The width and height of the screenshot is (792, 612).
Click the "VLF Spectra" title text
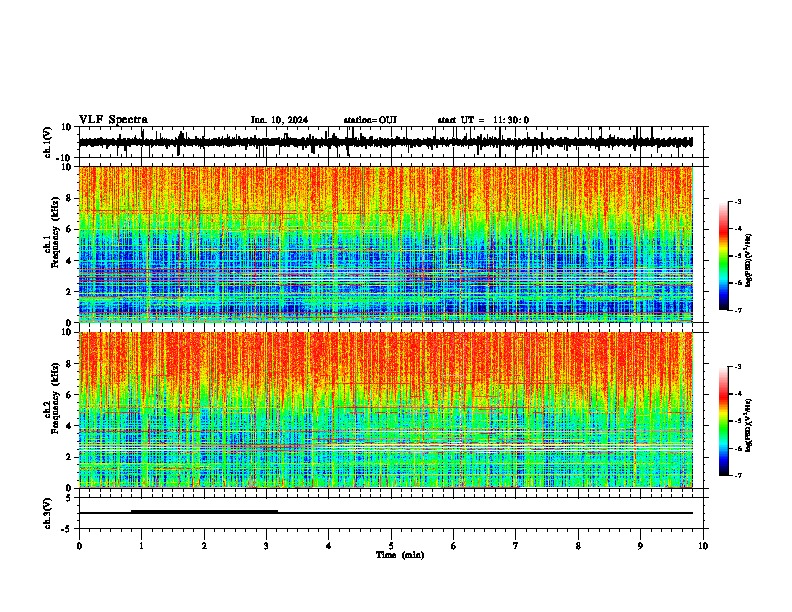click(113, 120)
